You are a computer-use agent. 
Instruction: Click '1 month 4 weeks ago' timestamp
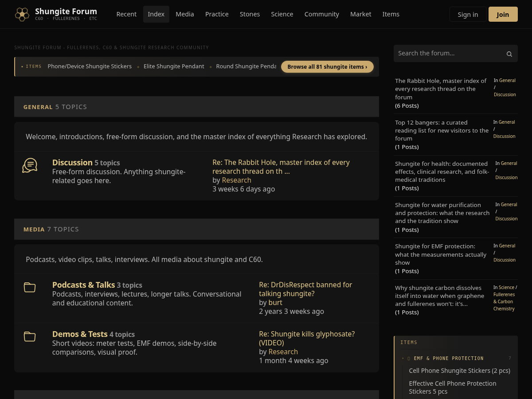tap(293, 360)
